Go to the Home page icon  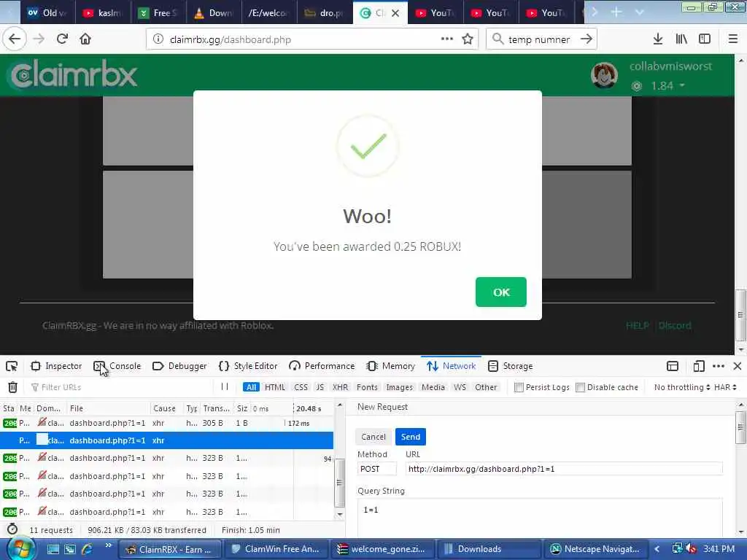point(85,39)
